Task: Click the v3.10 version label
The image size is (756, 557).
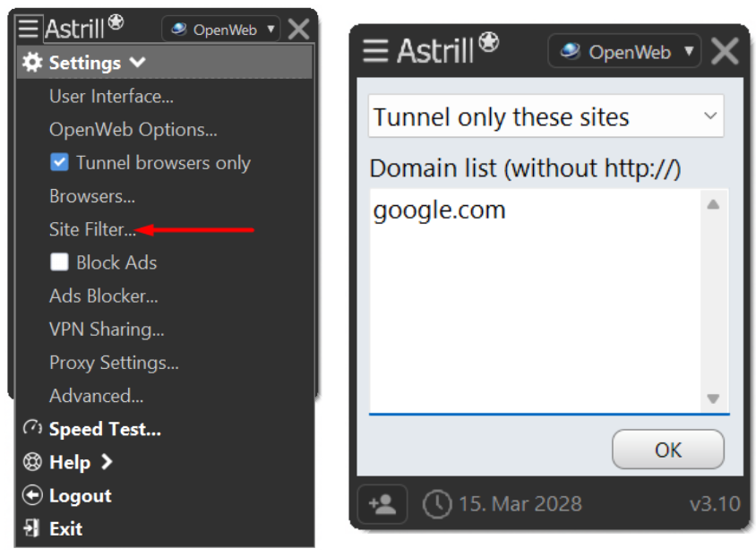Action: [715, 504]
